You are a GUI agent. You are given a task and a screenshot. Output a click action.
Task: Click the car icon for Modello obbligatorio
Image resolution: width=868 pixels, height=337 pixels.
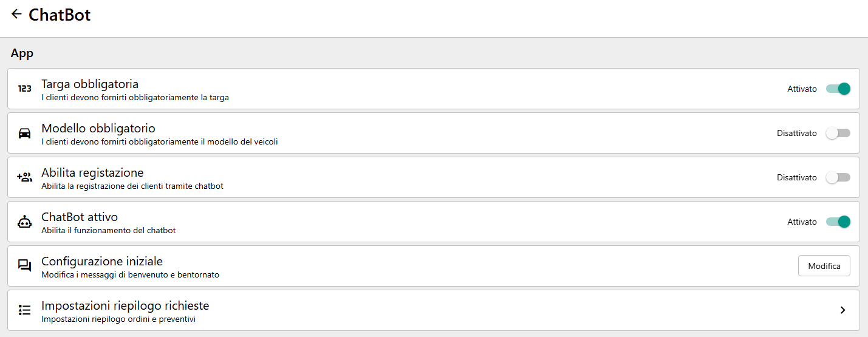tap(24, 133)
